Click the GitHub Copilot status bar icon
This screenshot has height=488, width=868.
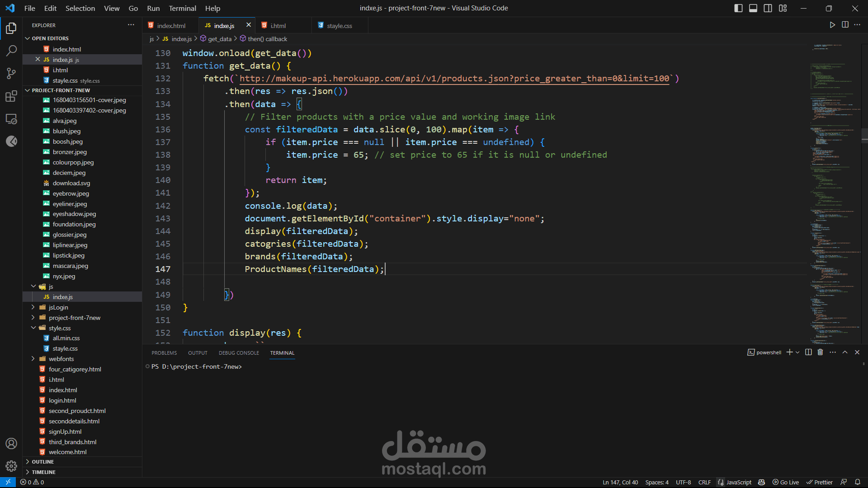pyautogui.click(x=762, y=482)
